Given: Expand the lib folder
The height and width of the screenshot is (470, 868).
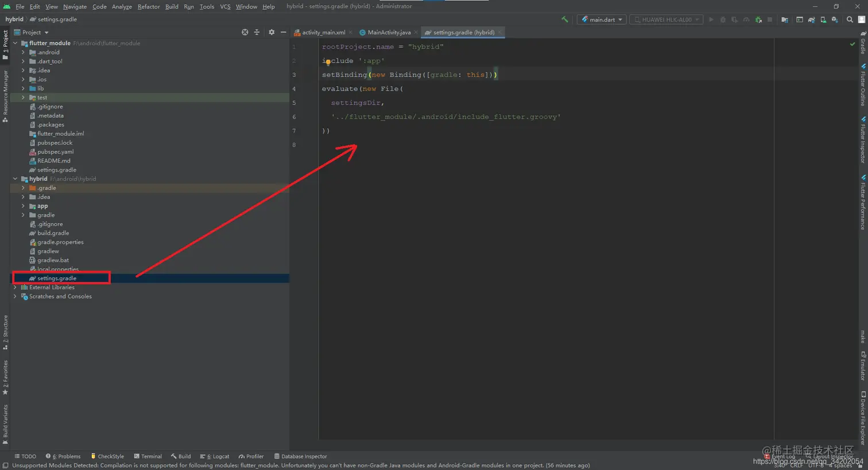Looking at the screenshot, I should pos(24,88).
